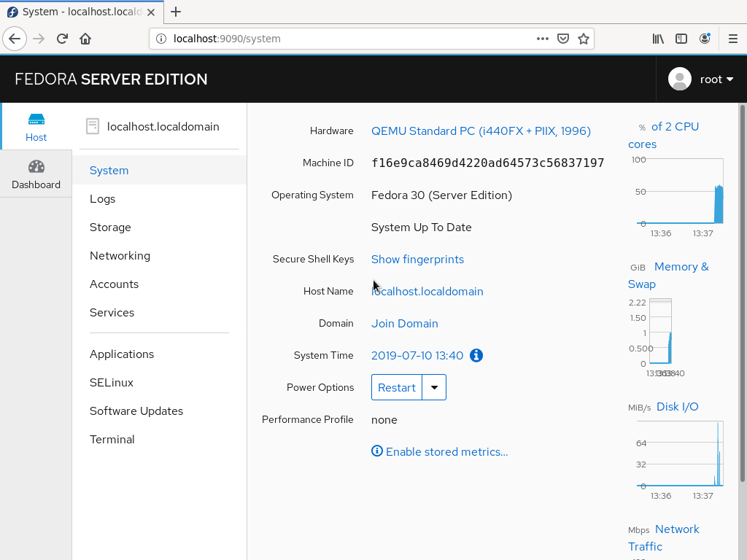Click the Disk I/O graph
This screenshot has width=747, height=560.
tap(680, 454)
